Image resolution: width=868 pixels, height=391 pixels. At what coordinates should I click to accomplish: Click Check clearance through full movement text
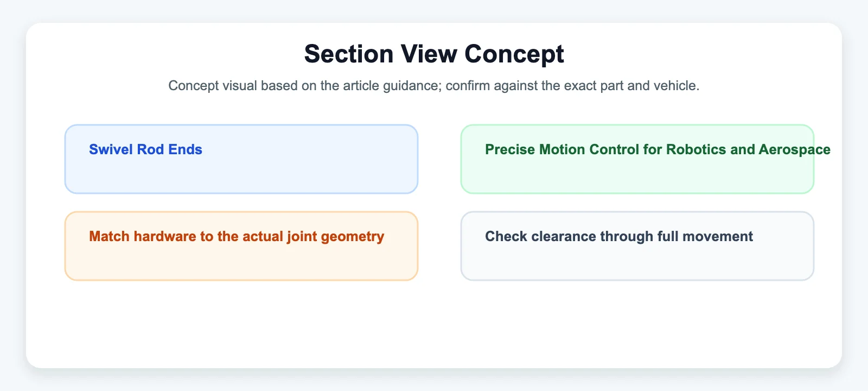click(x=619, y=236)
